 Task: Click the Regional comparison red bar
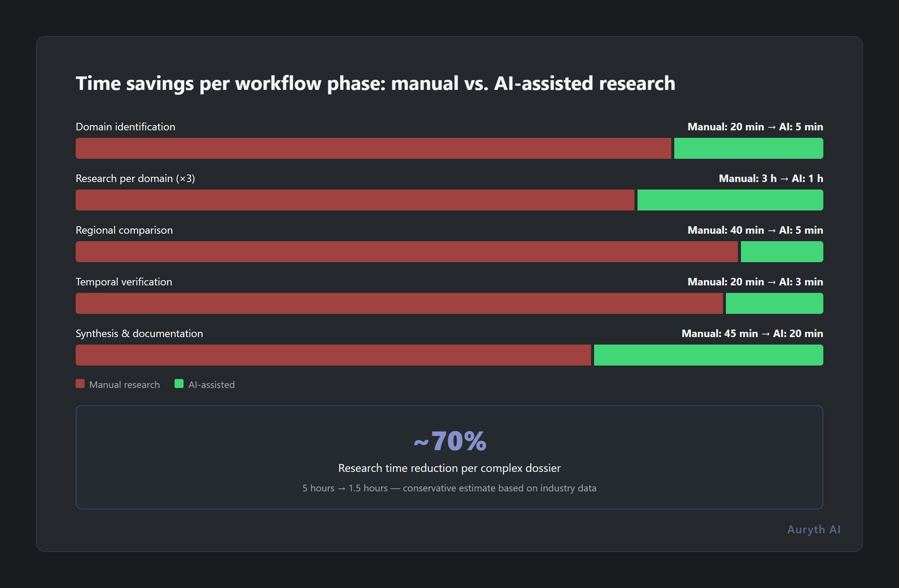click(406, 252)
